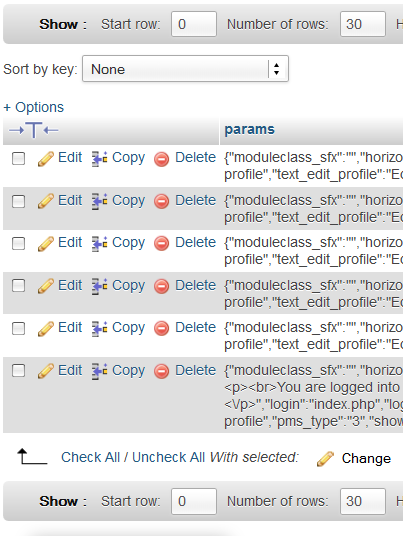Image resolution: width=403 pixels, height=536 pixels.
Task: Expand the + Options section
Action: point(33,107)
